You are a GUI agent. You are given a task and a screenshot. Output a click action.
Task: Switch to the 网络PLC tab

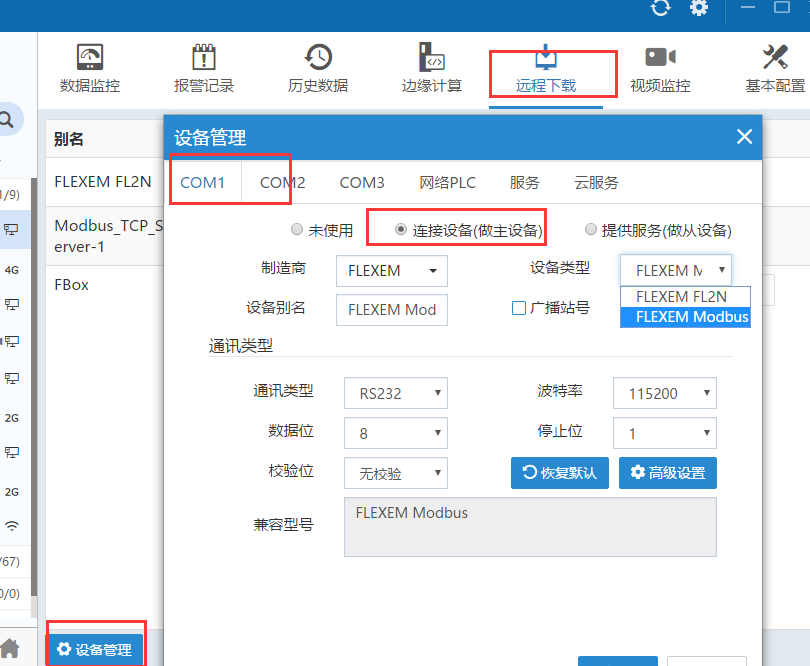point(447,182)
